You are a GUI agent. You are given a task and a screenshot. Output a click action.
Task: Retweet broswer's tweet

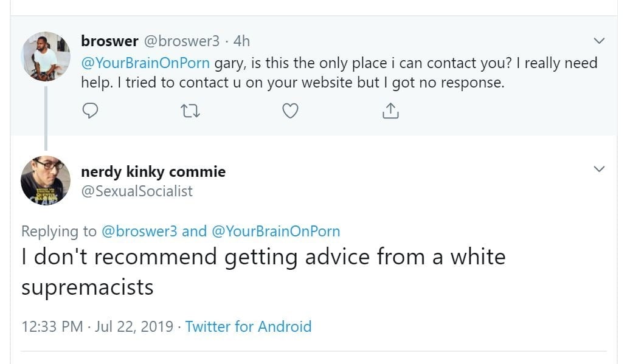[192, 110]
